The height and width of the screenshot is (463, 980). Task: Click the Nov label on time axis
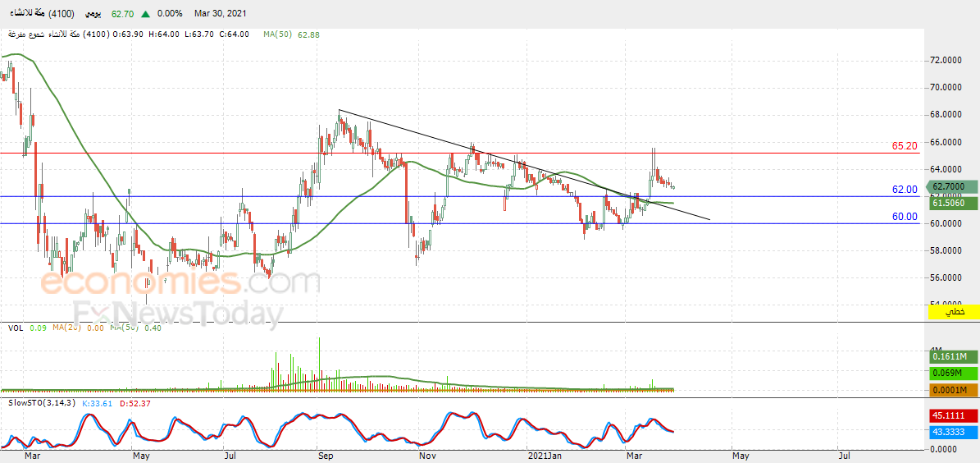click(428, 456)
